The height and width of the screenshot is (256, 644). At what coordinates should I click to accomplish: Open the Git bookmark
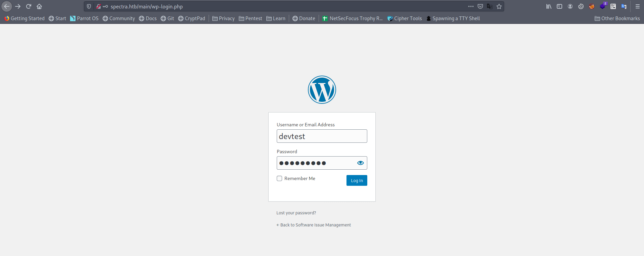[167, 18]
